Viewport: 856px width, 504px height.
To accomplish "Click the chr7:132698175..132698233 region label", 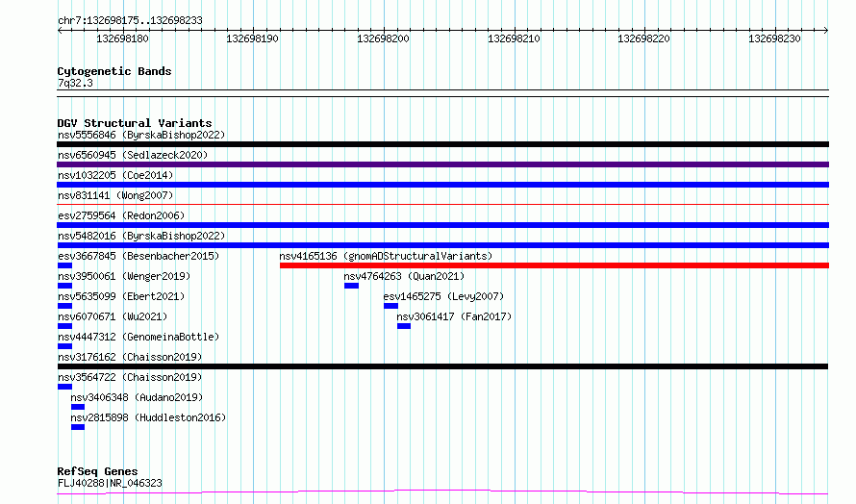I will (x=130, y=21).
